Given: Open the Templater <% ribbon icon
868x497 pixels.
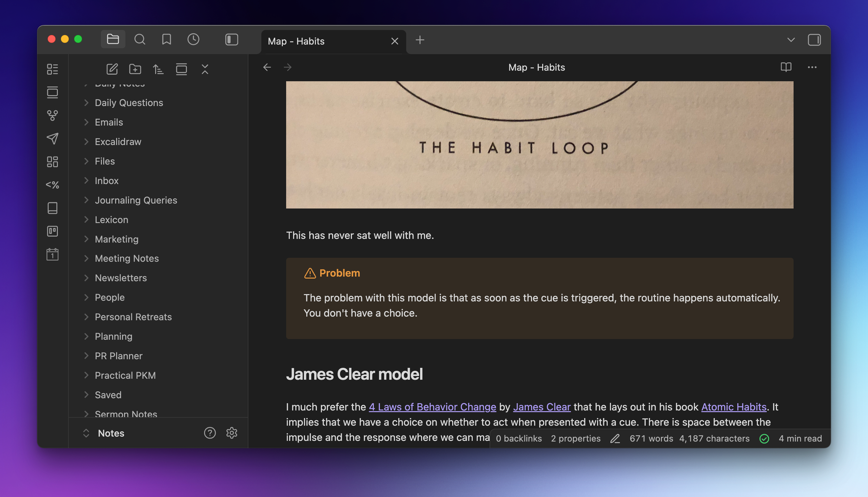Looking at the screenshot, I should (53, 185).
